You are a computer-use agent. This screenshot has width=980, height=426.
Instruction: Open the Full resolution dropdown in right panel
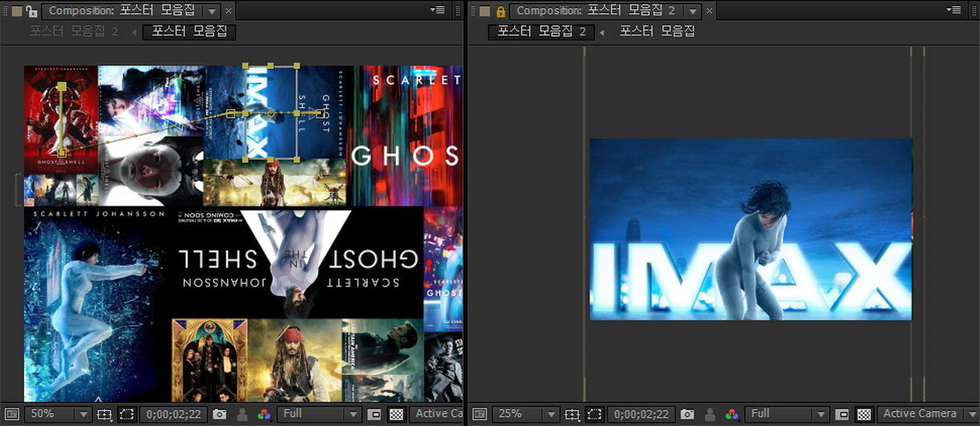pyautogui.click(x=787, y=415)
